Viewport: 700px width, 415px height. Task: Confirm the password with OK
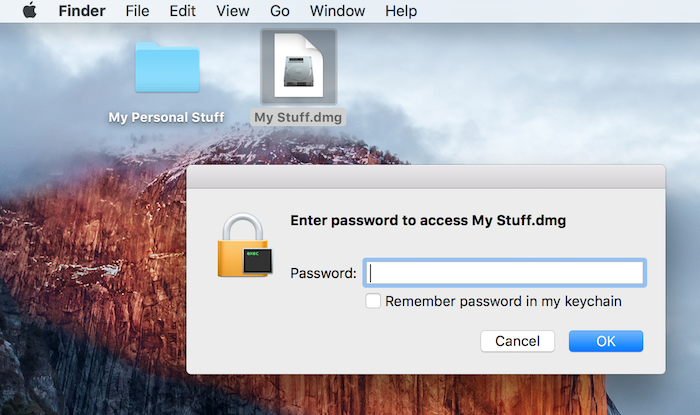coord(606,341)
